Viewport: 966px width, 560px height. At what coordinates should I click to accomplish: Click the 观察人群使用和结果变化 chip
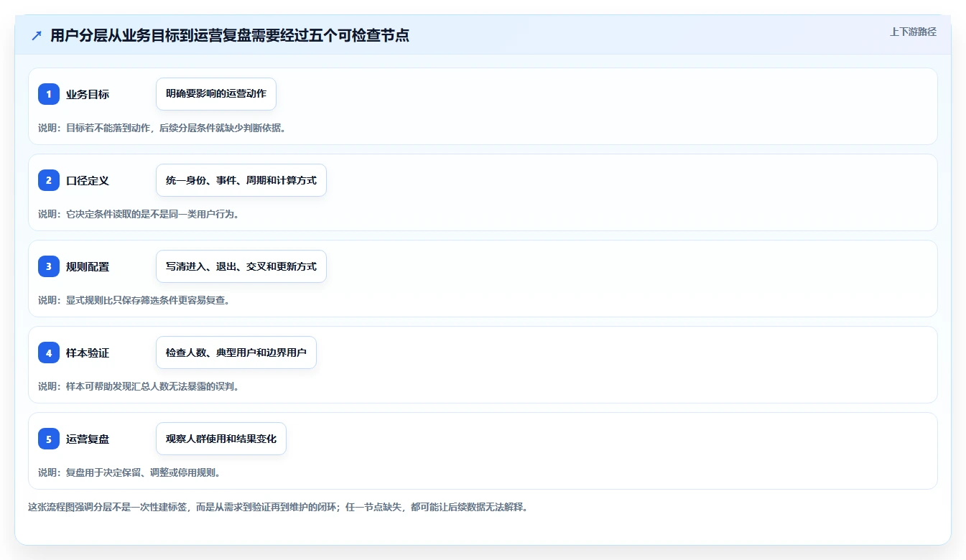(x=221, y=439)
